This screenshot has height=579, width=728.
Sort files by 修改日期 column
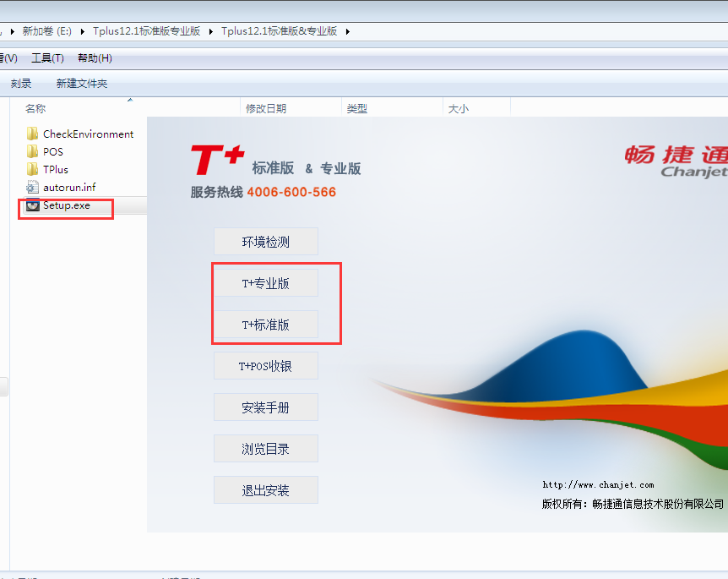click(x=266, y=109)
